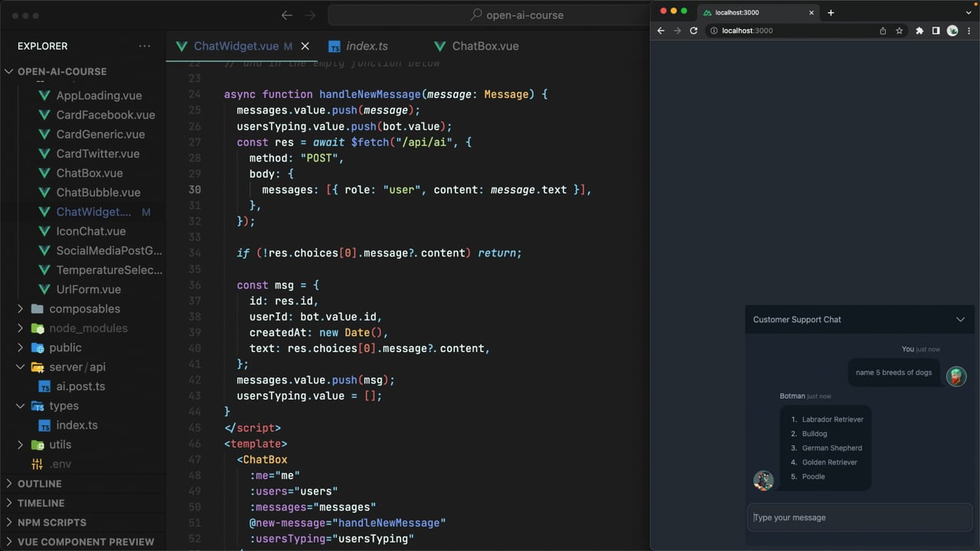Image resolution: width=980 pixels, height=551 pixels.
Task: Click Botman avatar in chat
Action: 763,480
